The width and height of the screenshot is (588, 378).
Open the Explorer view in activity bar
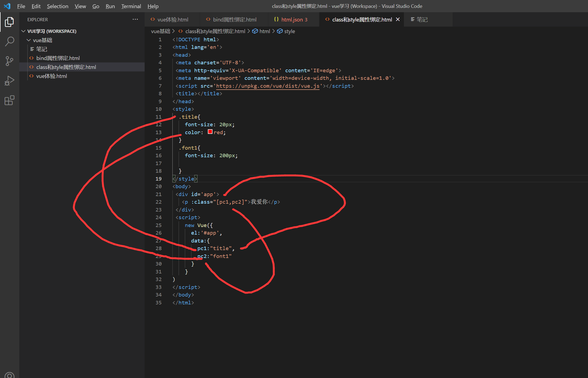point(9,22)
